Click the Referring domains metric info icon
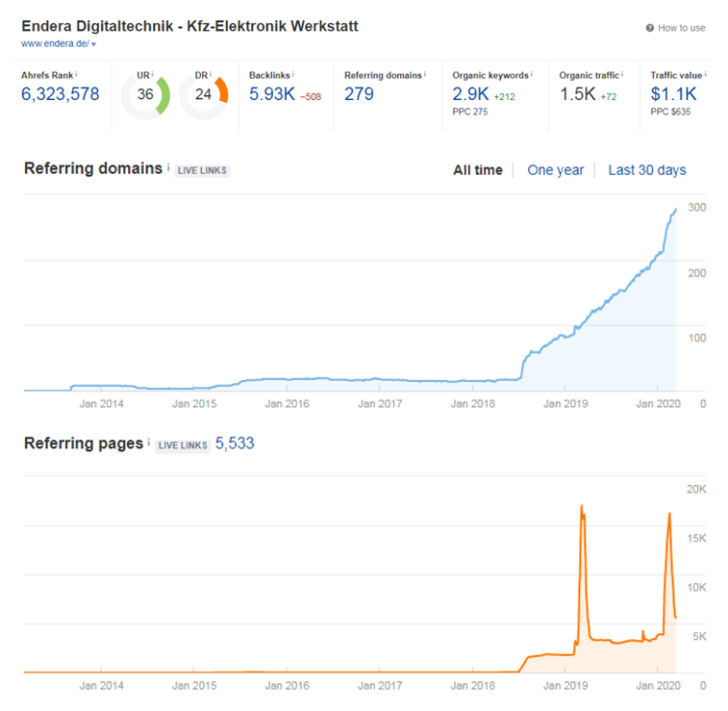728x711 pixels. pos(425,74)
